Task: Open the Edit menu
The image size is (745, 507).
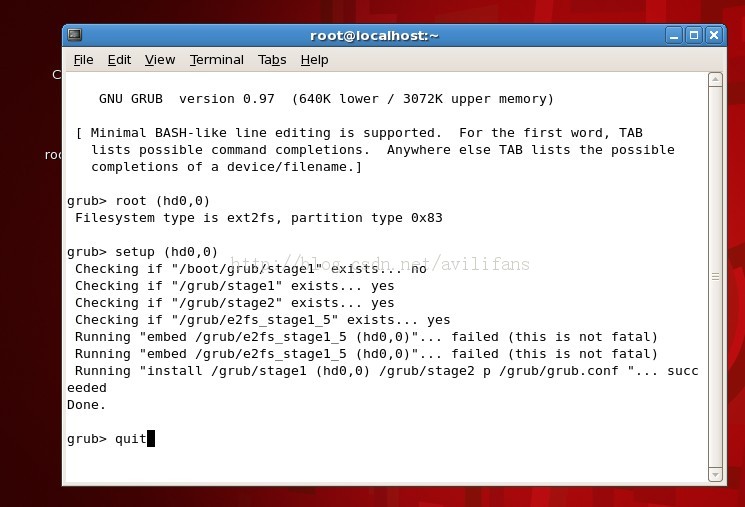Action: pyautogui.click(x=119, y=60)
